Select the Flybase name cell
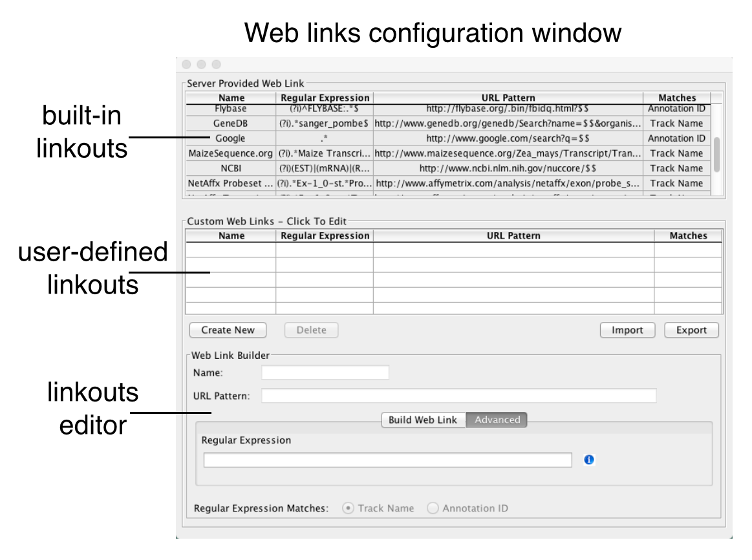 [231, 110]
